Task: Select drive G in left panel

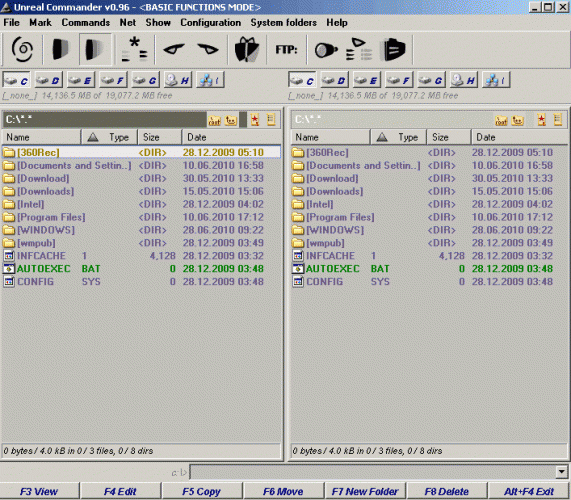Action: click(x=145, y=80)
